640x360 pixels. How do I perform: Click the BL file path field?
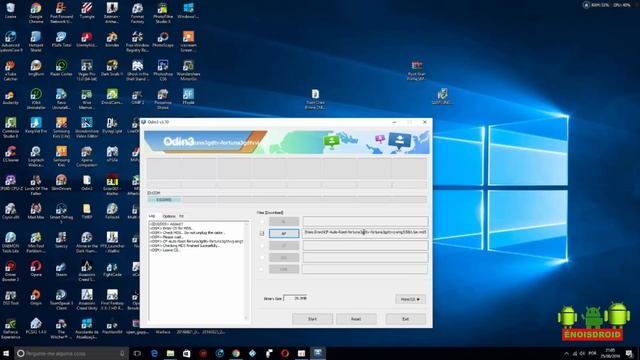point(365,221)
